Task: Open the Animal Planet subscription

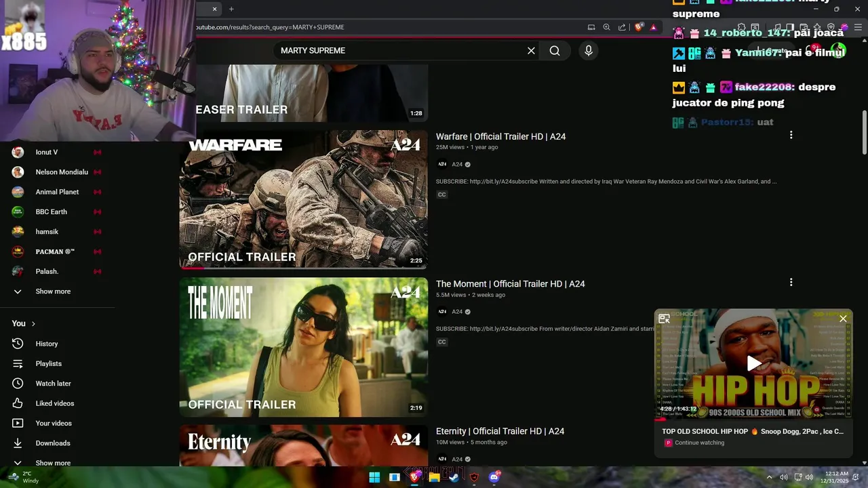Action: point(57,192)
